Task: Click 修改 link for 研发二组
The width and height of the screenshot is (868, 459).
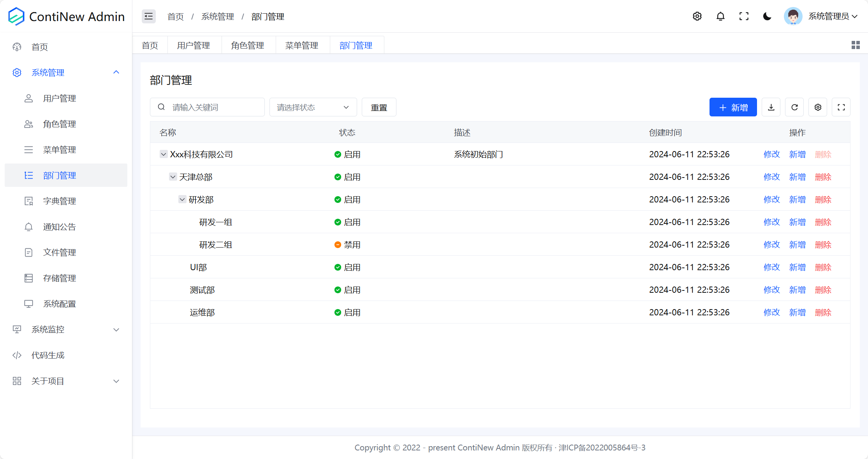Action: [771, 244]
